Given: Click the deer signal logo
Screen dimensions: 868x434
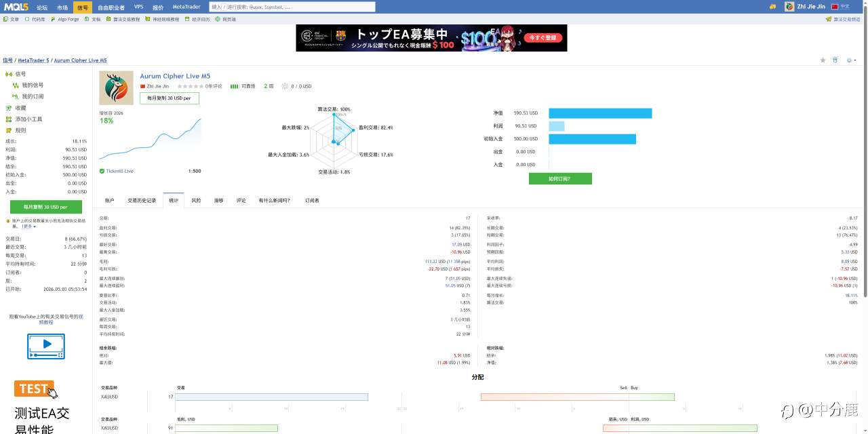Looking at the screenshot, I should (116, 88).
